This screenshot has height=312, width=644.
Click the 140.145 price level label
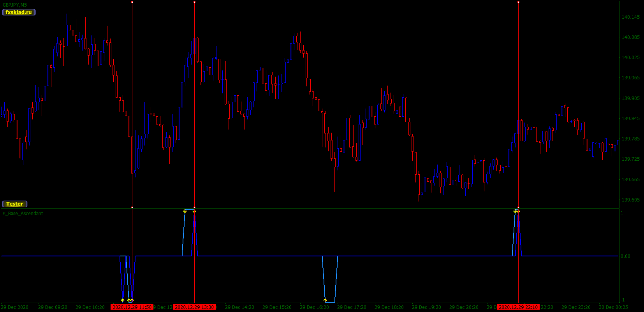click(630, 17)
